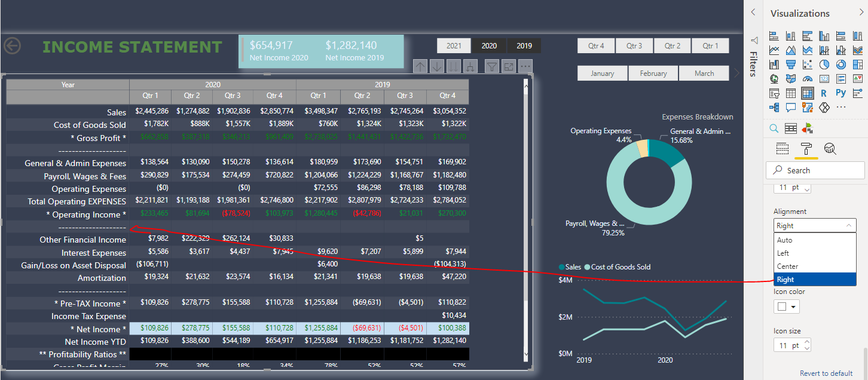Go back using the circular arrow

[x=12, y=46]
